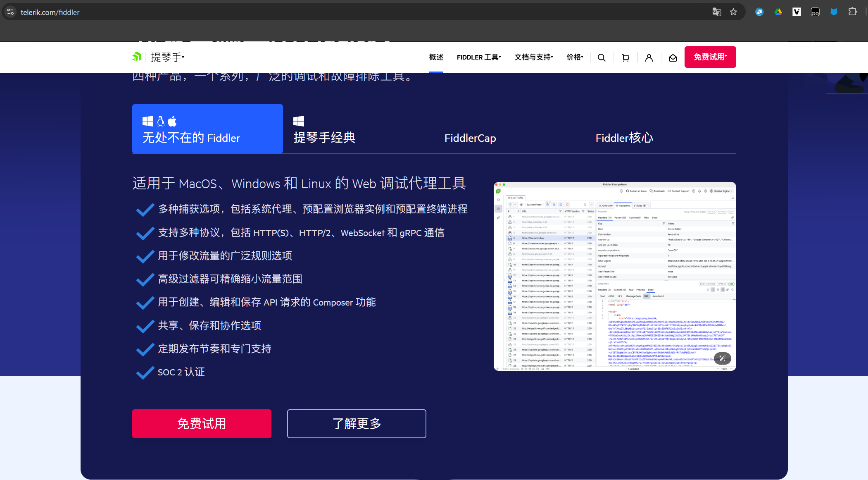Image resolution: width=868 pixels, height=480 pixels.
Task: Open the 提琴手 product dropdown
Action: (167, 57)
